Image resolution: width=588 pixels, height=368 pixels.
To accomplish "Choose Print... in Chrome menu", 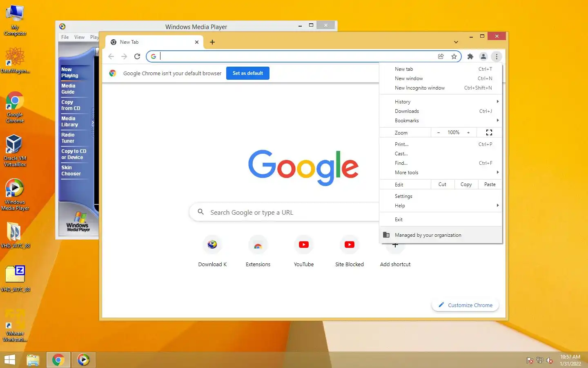I will (x=441, y=144).
